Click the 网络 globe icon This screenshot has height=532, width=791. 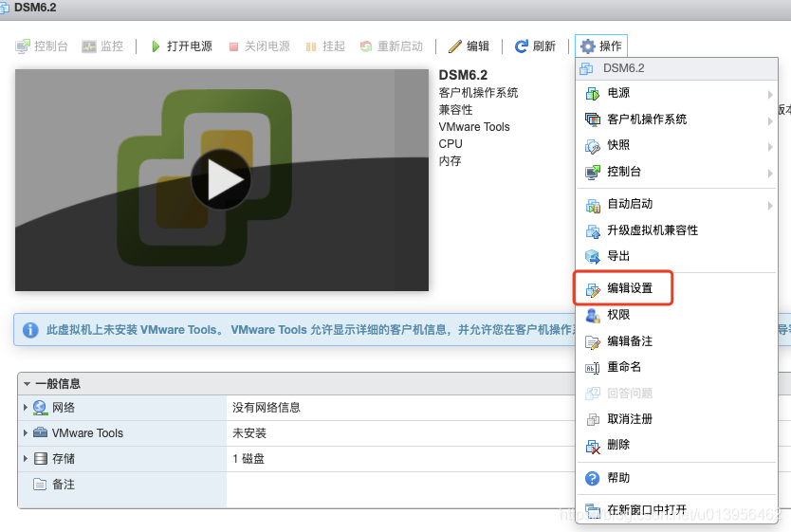point(41,408)
